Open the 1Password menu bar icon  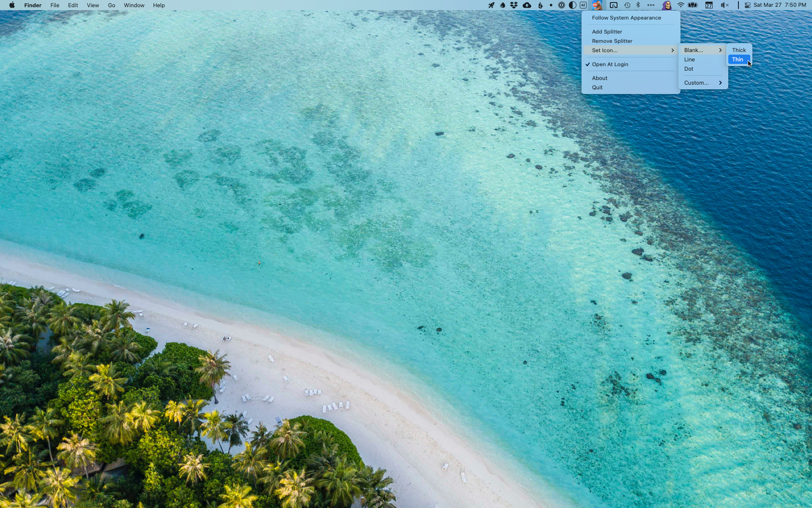(562, 6)
